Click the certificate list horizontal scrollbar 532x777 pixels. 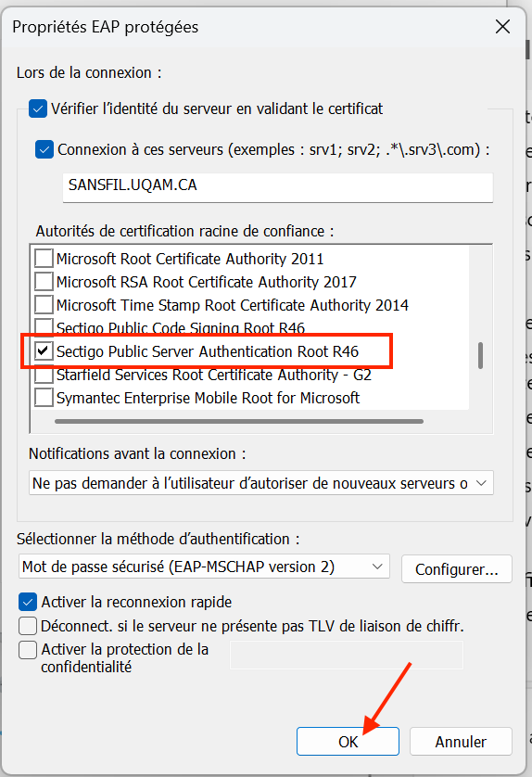(x=239, y=422)
